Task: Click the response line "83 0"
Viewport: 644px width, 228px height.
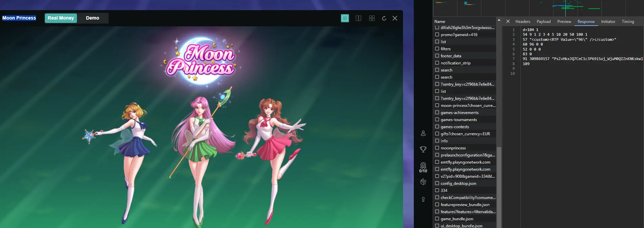Action: (x=527, y=54)
